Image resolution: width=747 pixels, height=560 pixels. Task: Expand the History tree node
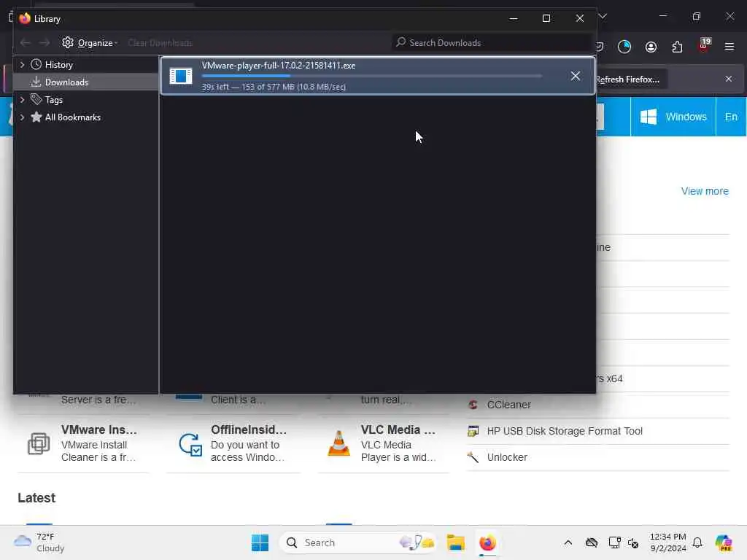point(22,65)
